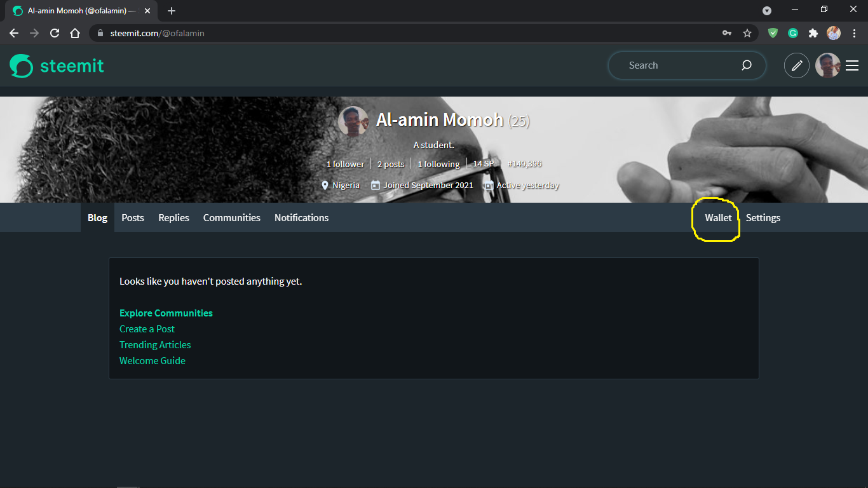The width and height of the screenshot is (868, 488).
Task: Open the browser three-dot menu
Action: (854, 33)
